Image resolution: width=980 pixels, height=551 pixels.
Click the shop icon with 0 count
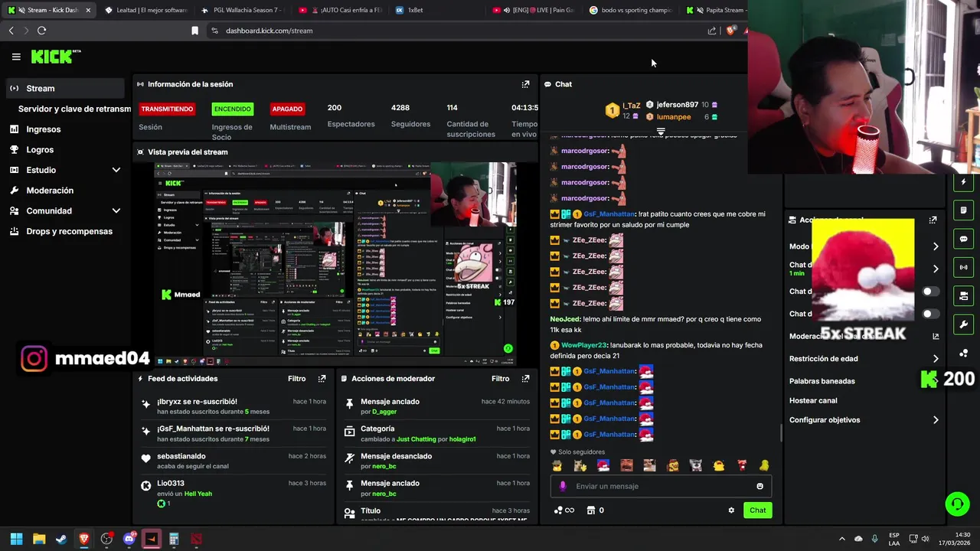[x=595, y=510]
